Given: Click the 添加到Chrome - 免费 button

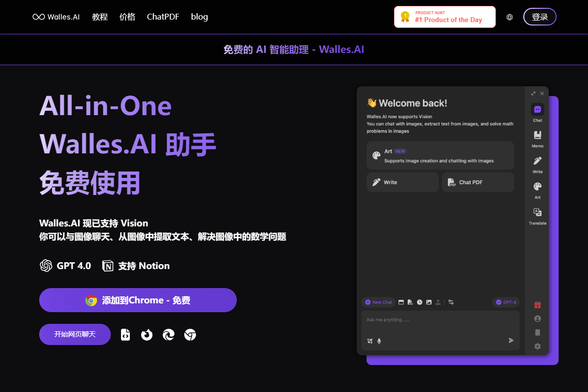Looking at the screenshot, I should pos(138,300).
